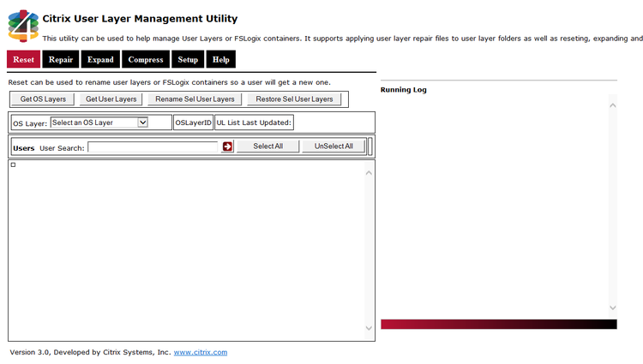This screenshot has height=364, width=643.
Task: Click the Select All users button
Action: (267, 146)
